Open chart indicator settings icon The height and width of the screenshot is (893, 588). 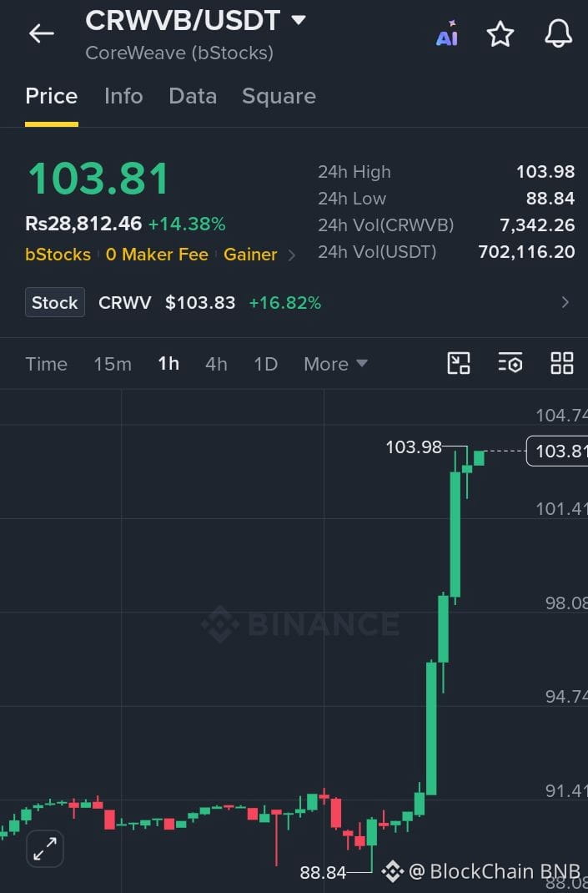click(x=510, y=363)
